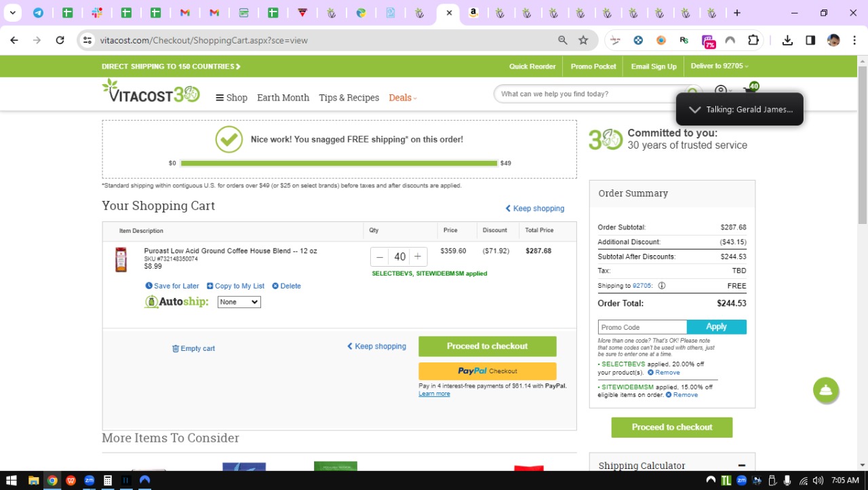The width and height of the screenshot is (868, 490).
Task: Close the current Vitacost tab
Action: [449, 13]
